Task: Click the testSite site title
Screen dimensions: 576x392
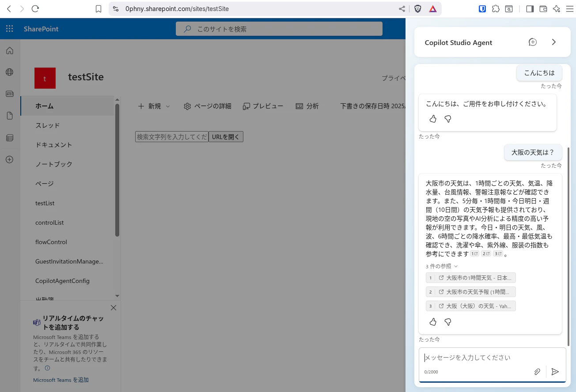Action: click(86, 77)
